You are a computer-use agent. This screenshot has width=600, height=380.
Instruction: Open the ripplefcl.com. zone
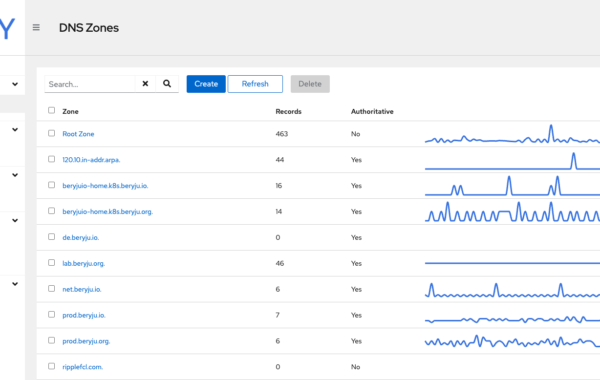point(83,367)
